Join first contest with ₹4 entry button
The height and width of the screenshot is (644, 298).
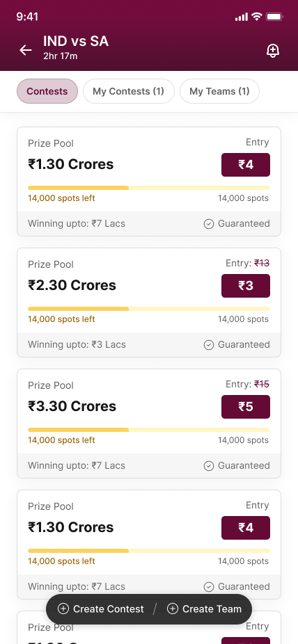(246, 165)
